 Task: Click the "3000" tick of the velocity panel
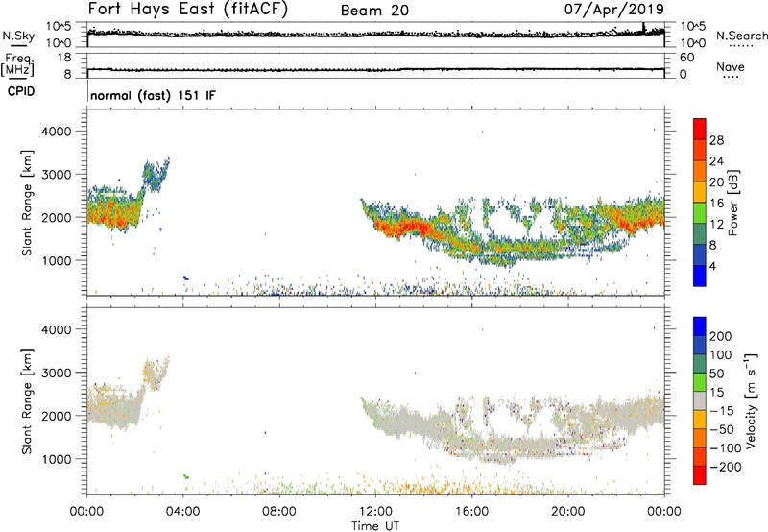click(x=56, y=373)
